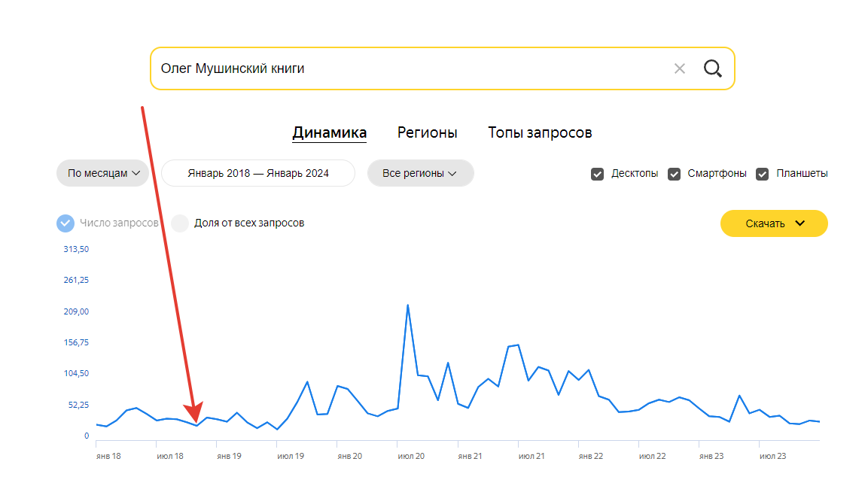Click the июл 19 axis label
The width and height of the screenshot is (868, 483).
click(x=291, y=456)
